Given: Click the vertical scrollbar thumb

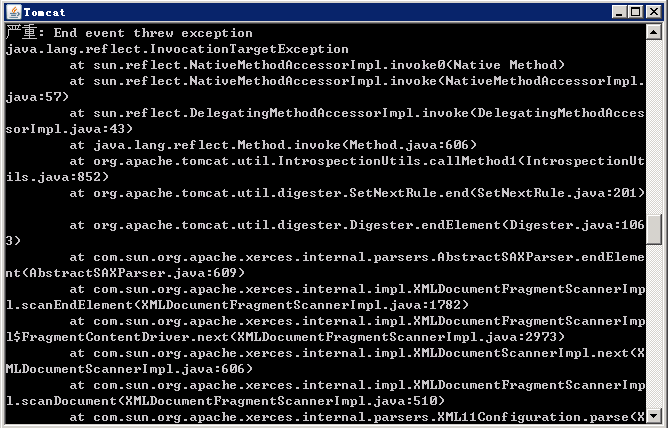Looking at the screenshot, I should [653, 230].
